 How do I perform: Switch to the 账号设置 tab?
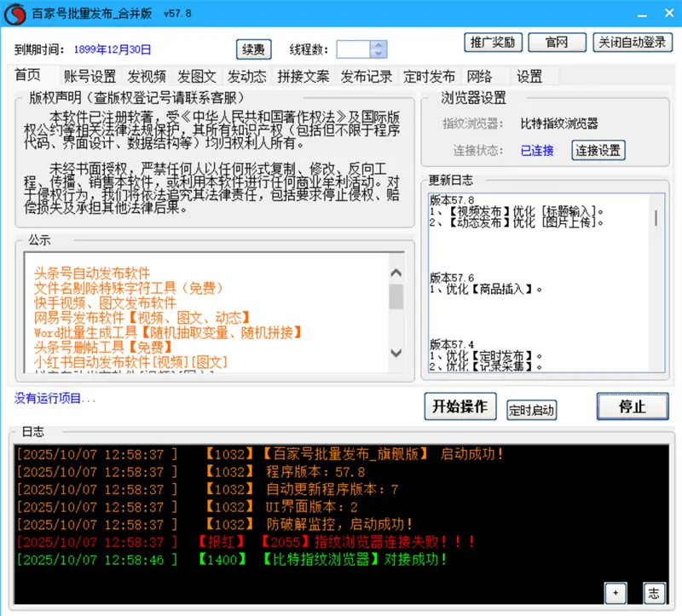click(90, 77)
